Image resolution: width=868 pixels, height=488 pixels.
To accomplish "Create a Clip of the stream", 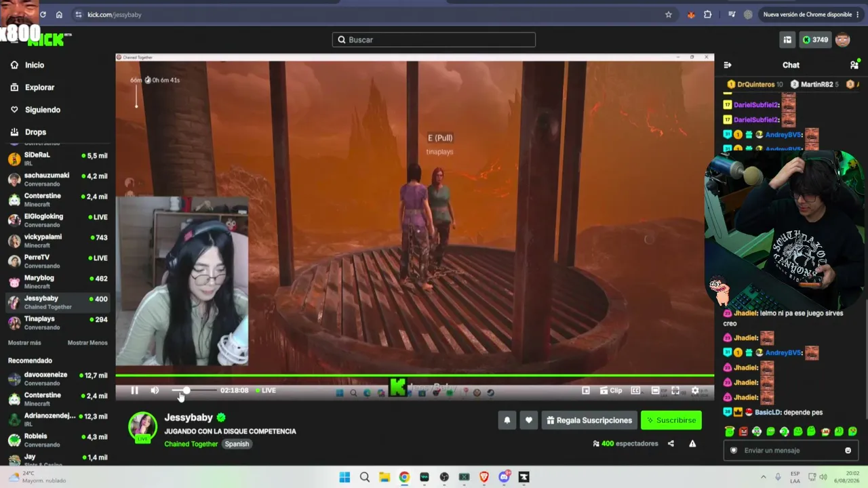I will point(611,390).
